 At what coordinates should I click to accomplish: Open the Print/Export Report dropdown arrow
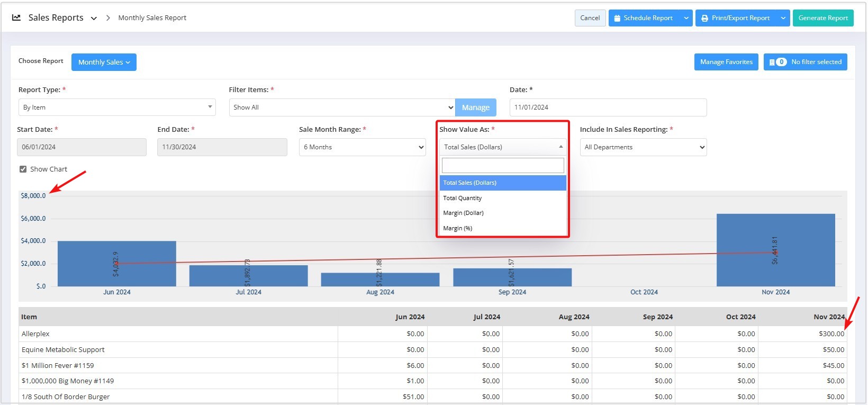point(783,18)
